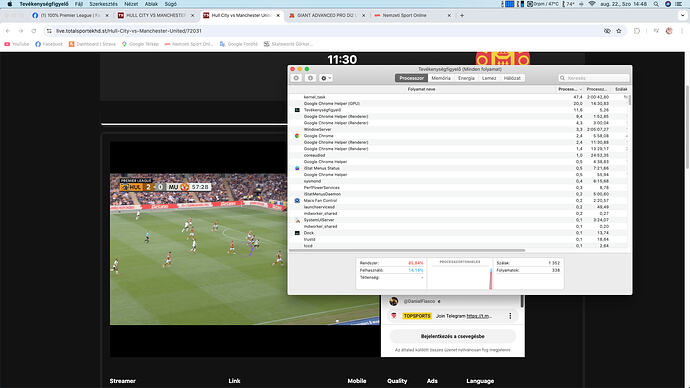Click the Tevékenységfigyelő process icon in list

[x=297, y=110]
